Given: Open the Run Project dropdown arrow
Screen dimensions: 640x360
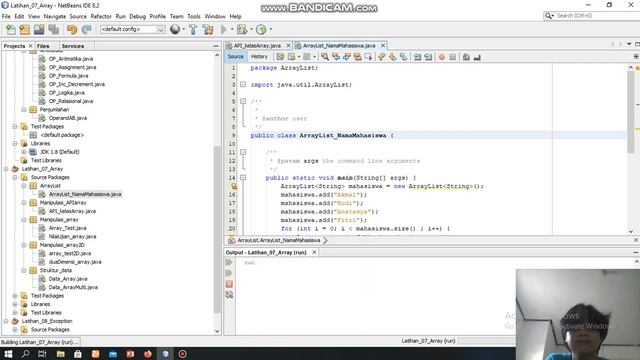Looking at the screenshot, I should (x=232, y=29).
